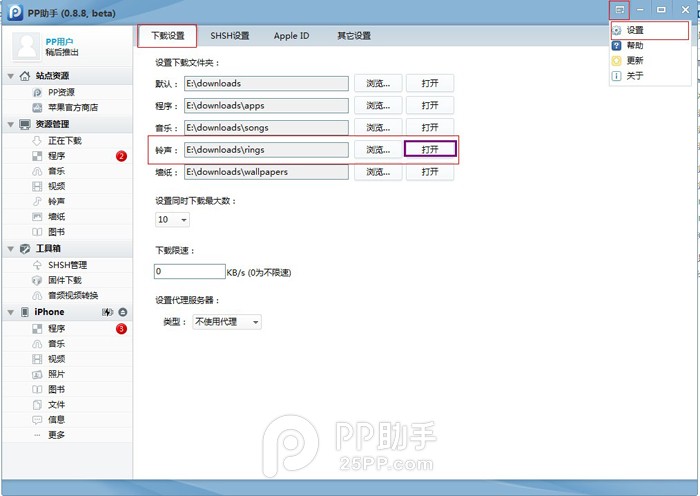The width and height of the screenshot is (700, 496).
Task: Click the 更新 update icon in menu
Action: [617, 61]
